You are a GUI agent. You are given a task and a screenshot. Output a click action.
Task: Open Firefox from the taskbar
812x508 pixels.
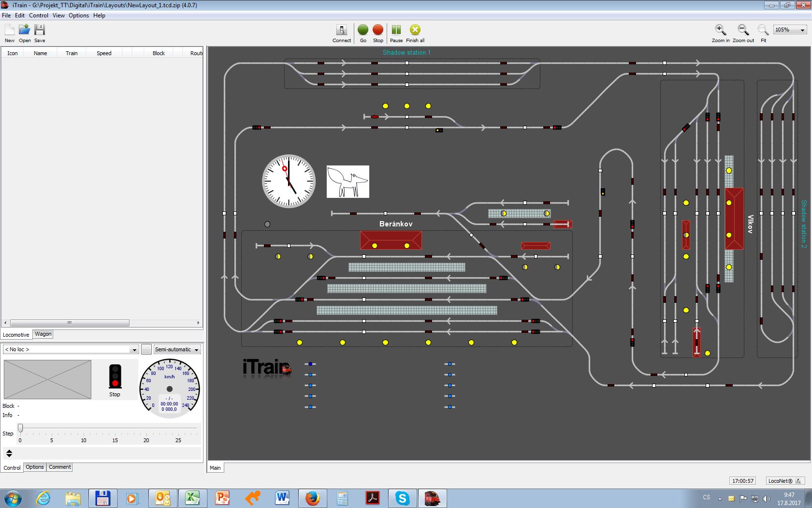[x=312, y=498]
